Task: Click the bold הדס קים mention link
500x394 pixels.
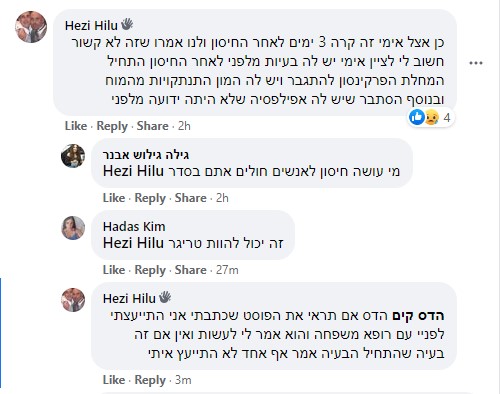Action: point(418,315)
